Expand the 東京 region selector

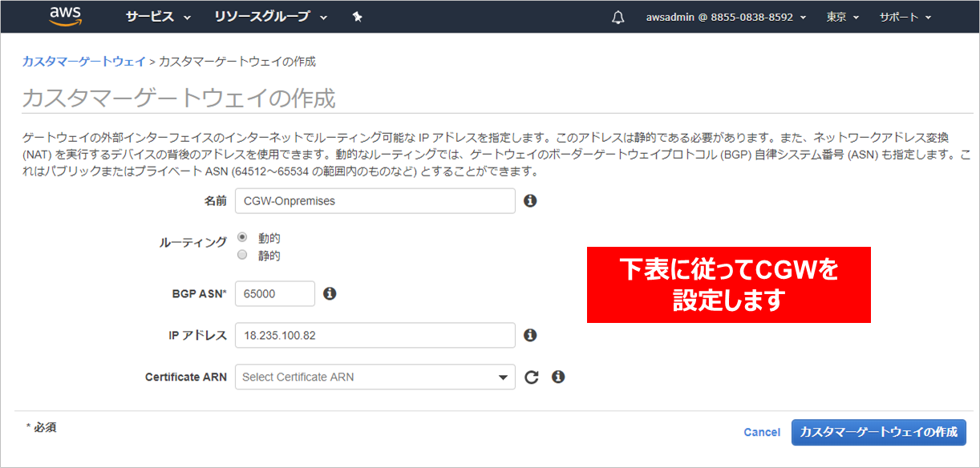tap(842, 17)
